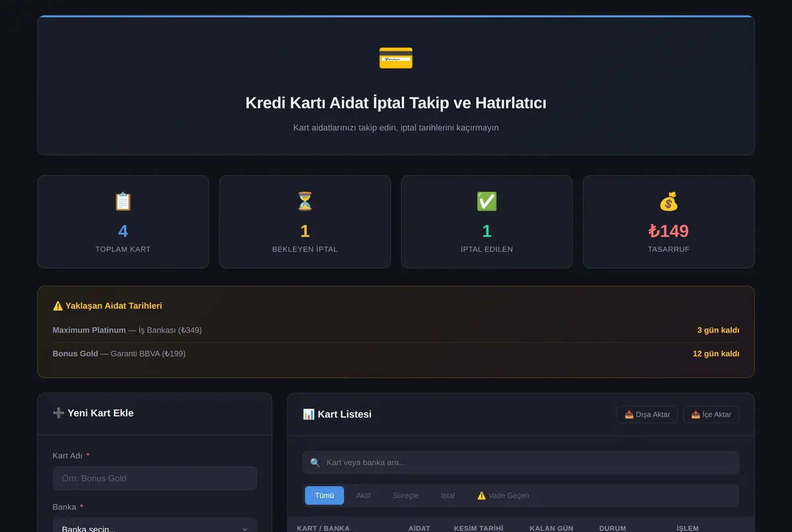Image resolution: width=792 pixels, height=532 pixels.
Task: Click the ₺149 Tasarruf value
Action: [669, 231]
